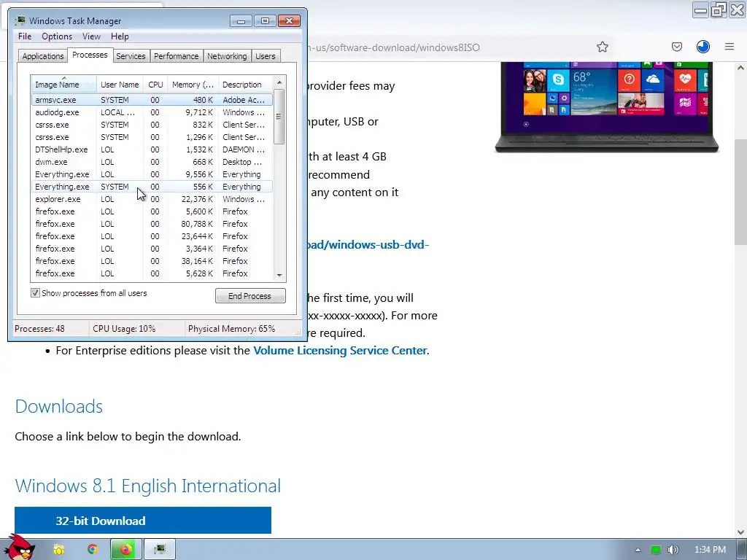This screenshot has width=747, height=560.
Task: Open the volume speaker tray icon
Action: click(x=673, y=550)
